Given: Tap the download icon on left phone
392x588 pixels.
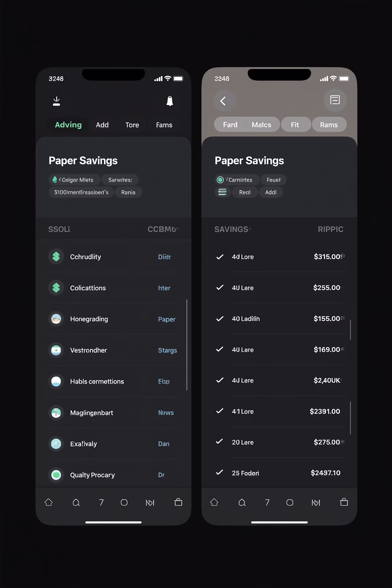Looking at the screenshot, I should click(56, 101).
